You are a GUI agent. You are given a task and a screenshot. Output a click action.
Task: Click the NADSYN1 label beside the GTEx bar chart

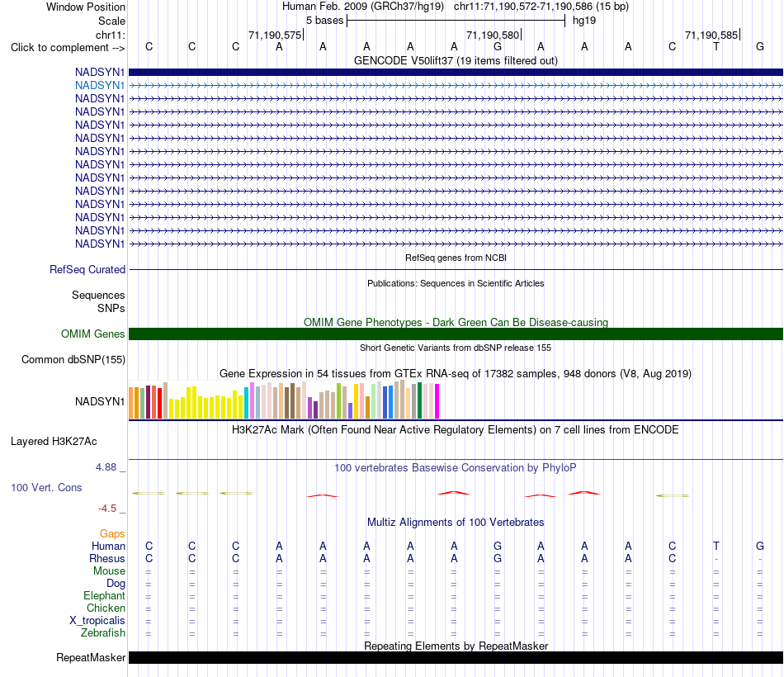click(x=100, y=401)
